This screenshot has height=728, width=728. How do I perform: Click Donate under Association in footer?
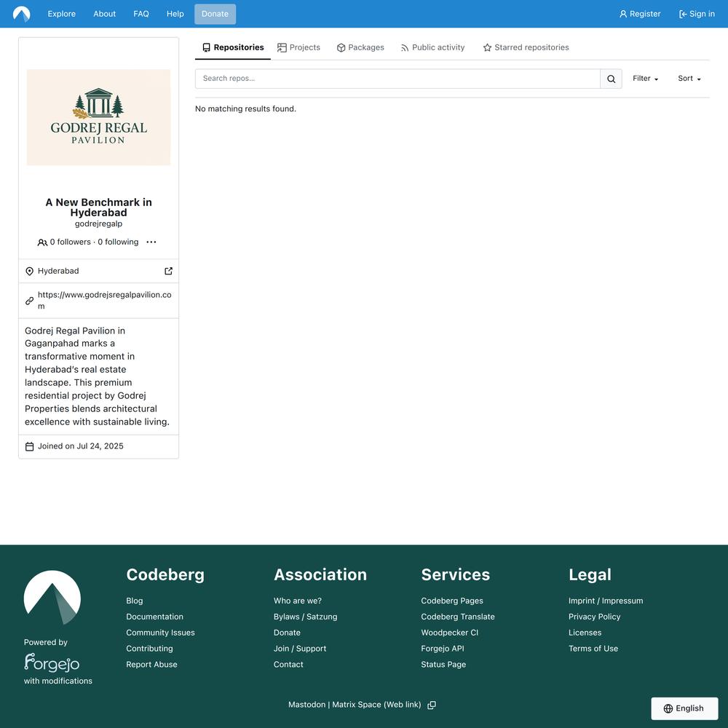tap(287, 633)
